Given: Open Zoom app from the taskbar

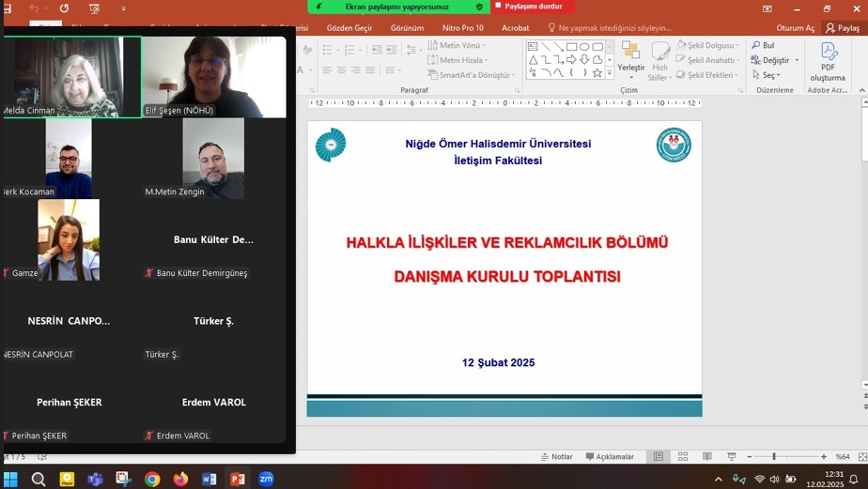Looking at the screenshot, I should [x=266, y=479].
